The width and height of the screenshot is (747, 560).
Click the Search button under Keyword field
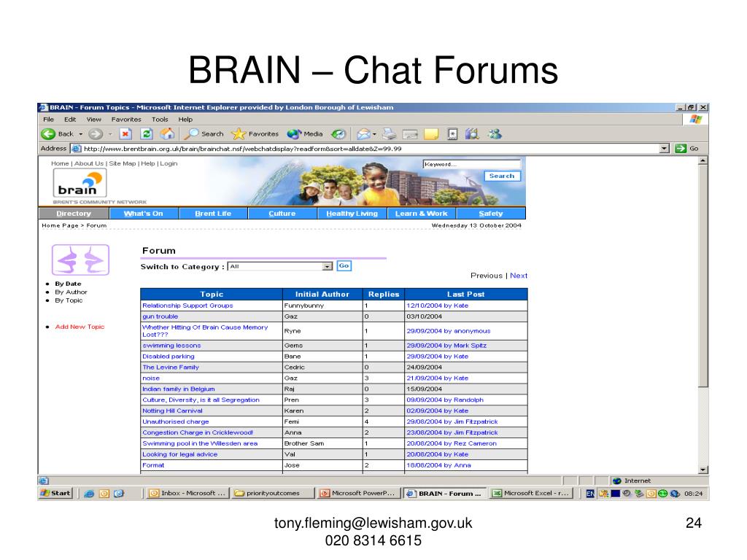coord(502,176)
